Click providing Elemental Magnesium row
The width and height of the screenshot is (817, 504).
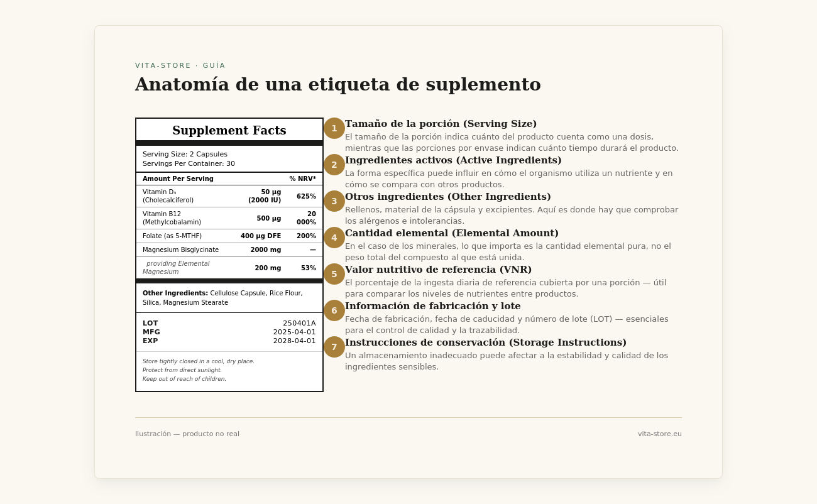[x=176, y=268]
